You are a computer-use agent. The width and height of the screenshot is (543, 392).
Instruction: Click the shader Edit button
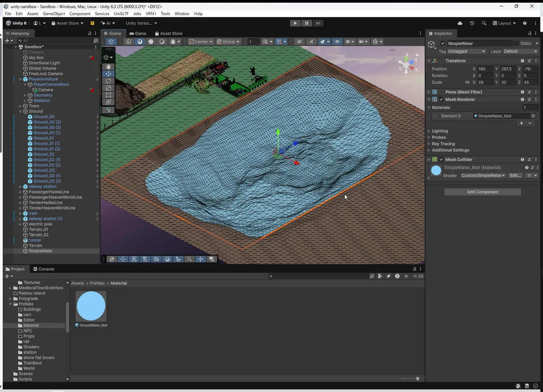[515, 175]
